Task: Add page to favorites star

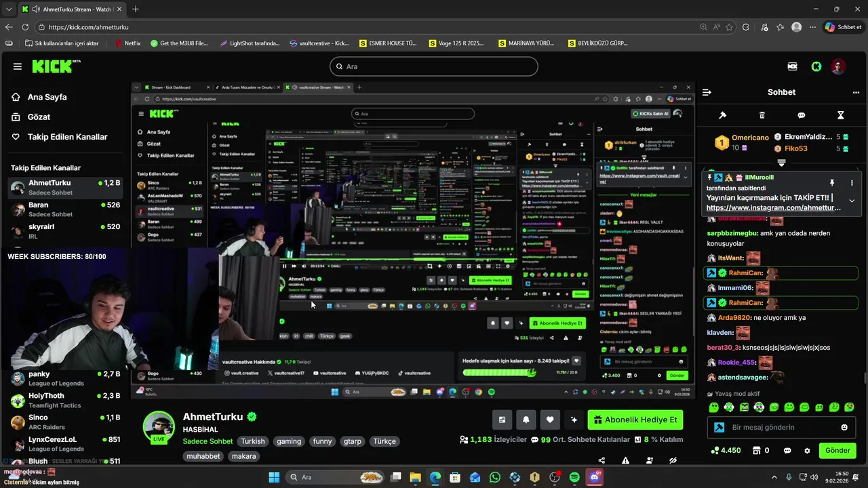Action: [730, 27]
